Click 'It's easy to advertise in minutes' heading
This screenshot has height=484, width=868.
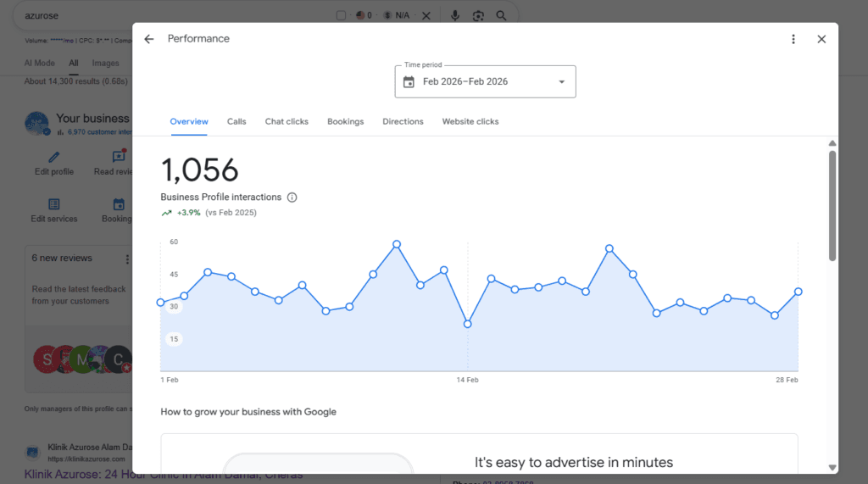point(574,463)
